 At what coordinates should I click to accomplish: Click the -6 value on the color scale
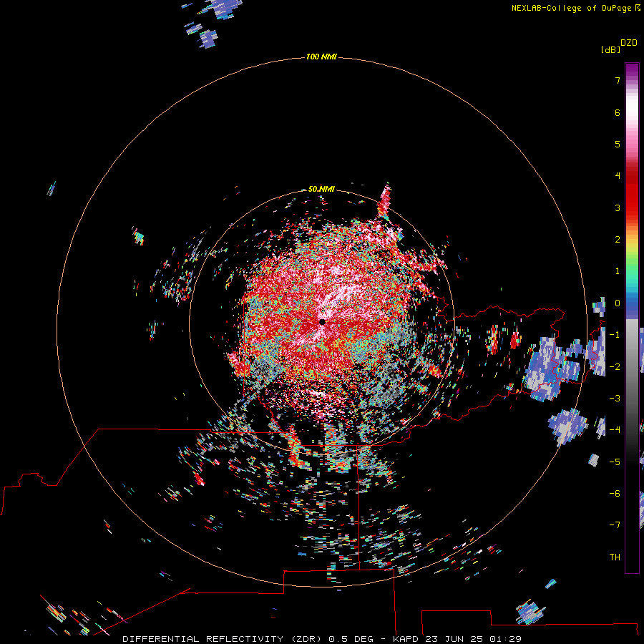(615, 493)
